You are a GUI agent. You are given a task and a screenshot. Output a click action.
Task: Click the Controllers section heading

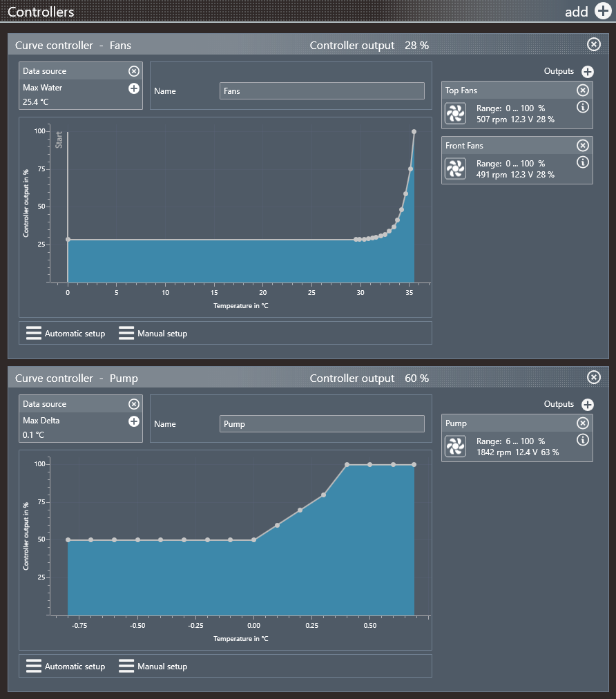[x=41, y=12]
